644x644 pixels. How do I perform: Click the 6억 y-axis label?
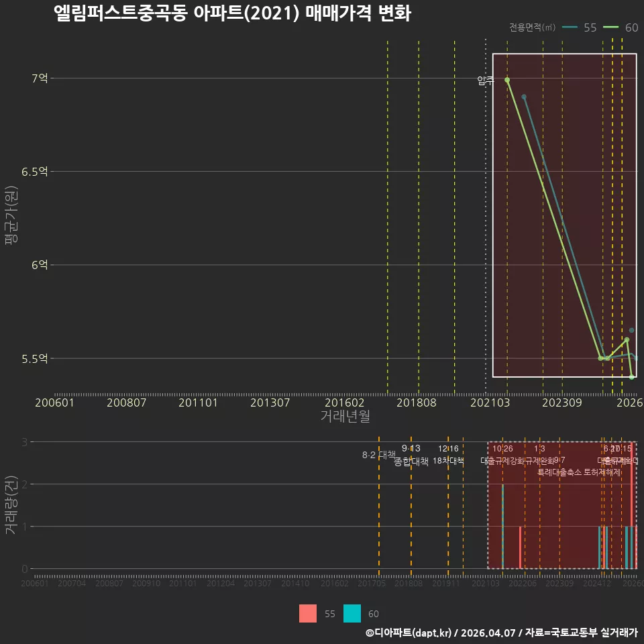pos(40,265)
